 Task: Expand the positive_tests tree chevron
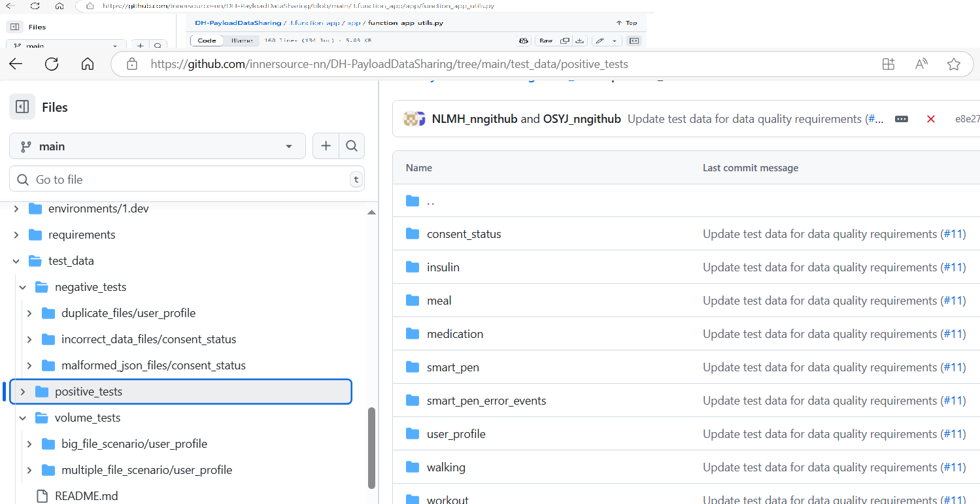[x=23, y=392]
